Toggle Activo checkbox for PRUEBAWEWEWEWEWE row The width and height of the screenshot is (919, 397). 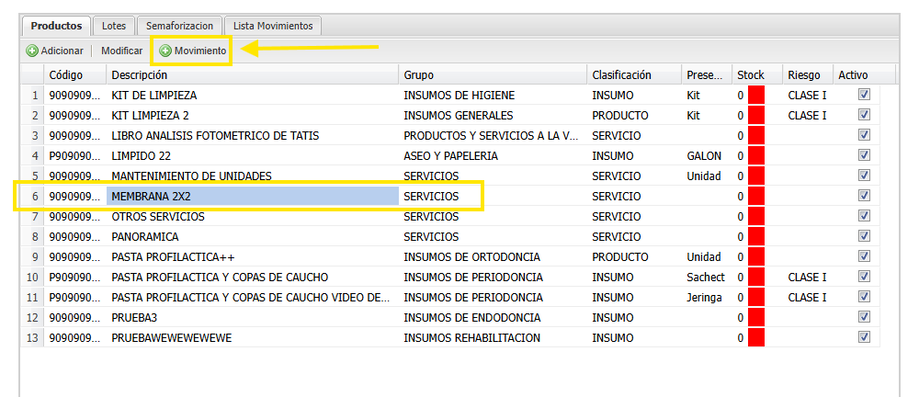[864, 337]
